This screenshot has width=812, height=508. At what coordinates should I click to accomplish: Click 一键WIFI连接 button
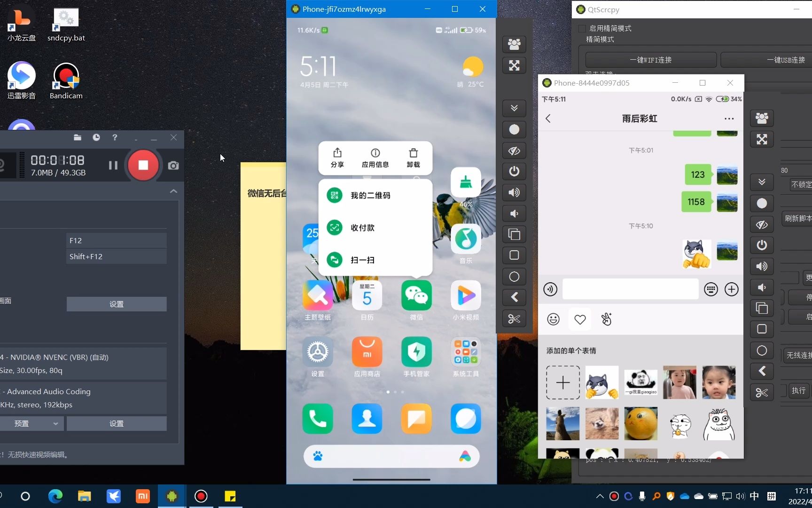651,60
